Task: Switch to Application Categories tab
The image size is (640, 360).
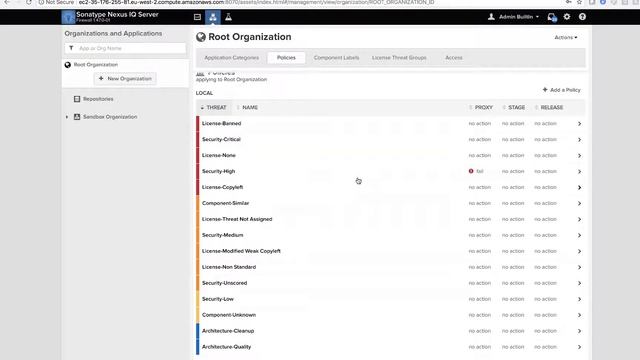Action: [x=231, y=58]
